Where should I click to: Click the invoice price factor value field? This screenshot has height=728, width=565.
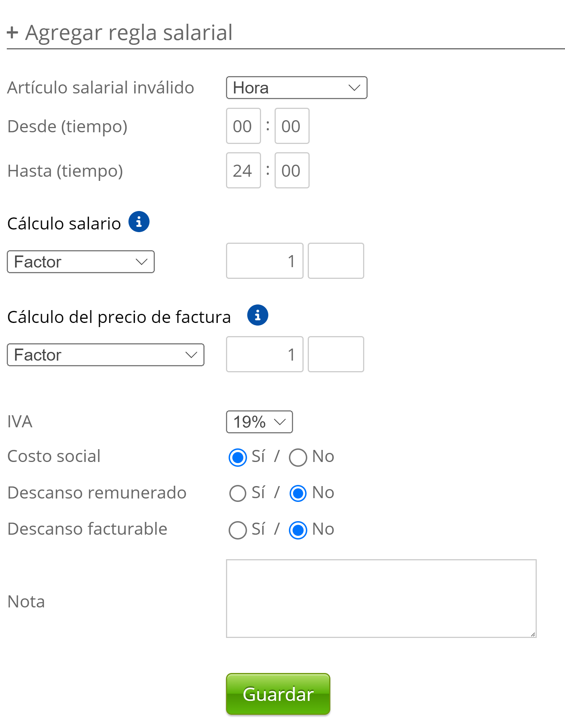click(x=264, y=354)
